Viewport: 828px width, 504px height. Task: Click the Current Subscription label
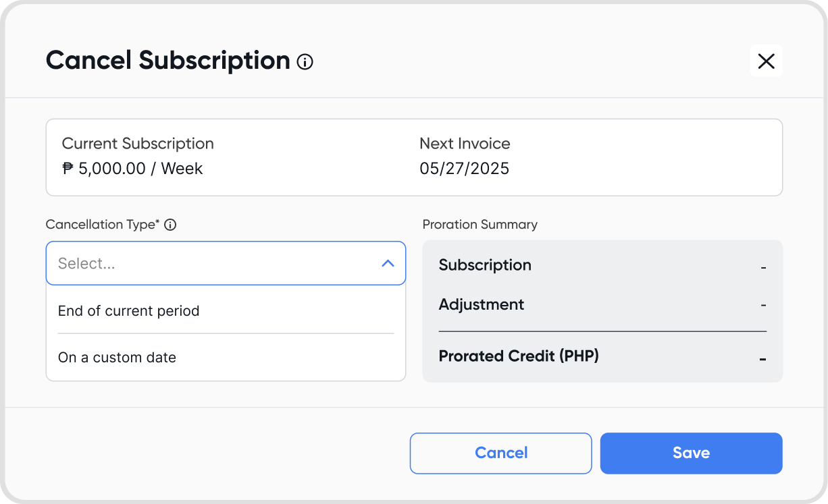pyautogui.click(x=138, y=144)
